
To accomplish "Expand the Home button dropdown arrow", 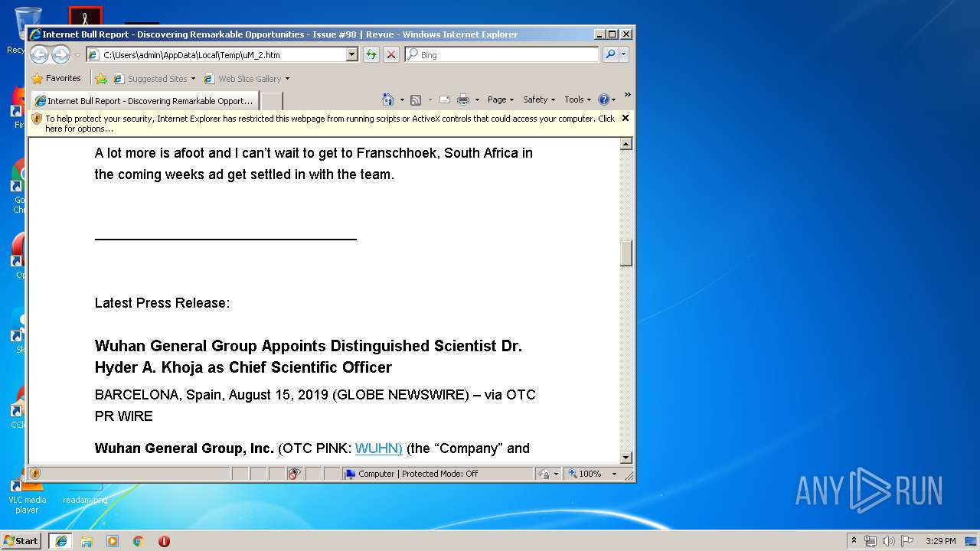I will (402, 99).
